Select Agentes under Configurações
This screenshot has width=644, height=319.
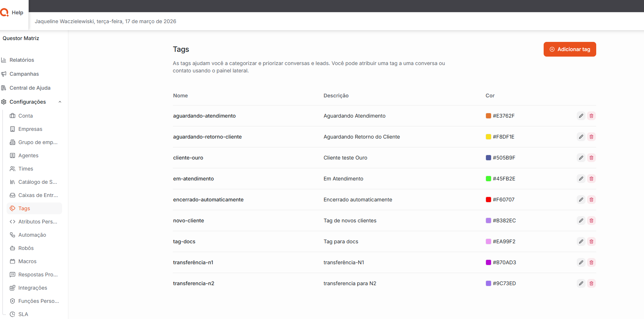point(28,155)
